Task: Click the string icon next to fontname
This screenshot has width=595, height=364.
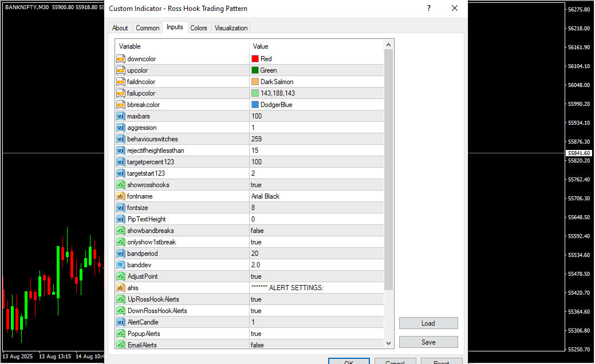Action: tap(121, 196)
